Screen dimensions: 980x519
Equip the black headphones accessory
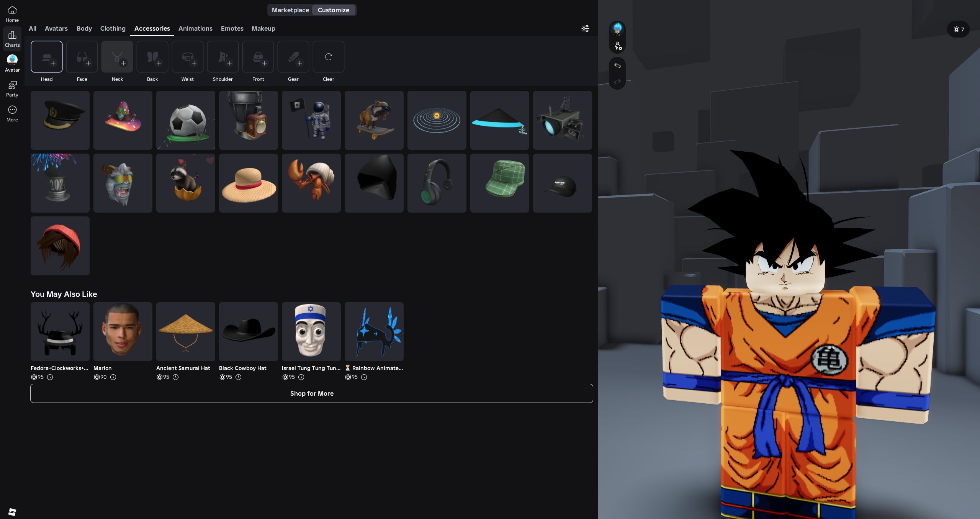[x=437, y=183]
